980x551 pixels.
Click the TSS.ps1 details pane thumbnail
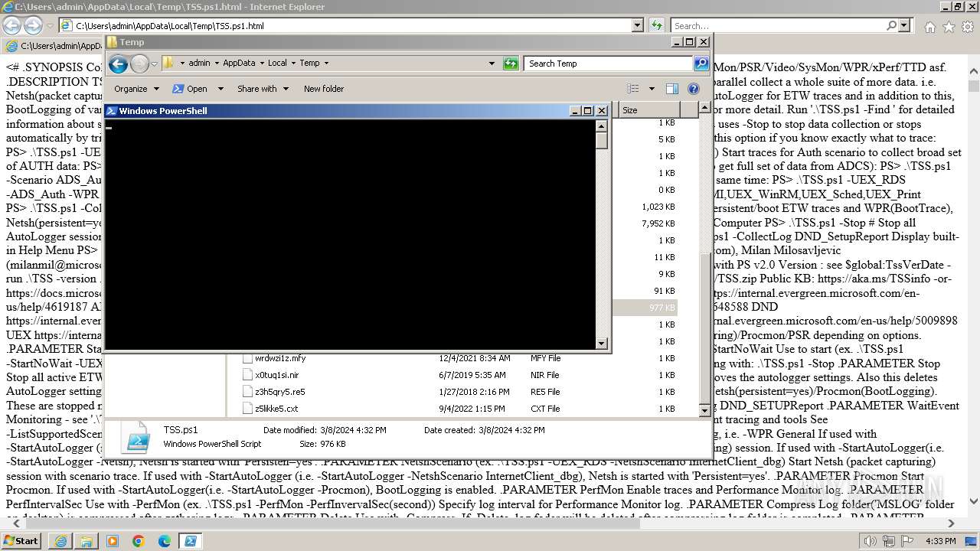138,437
